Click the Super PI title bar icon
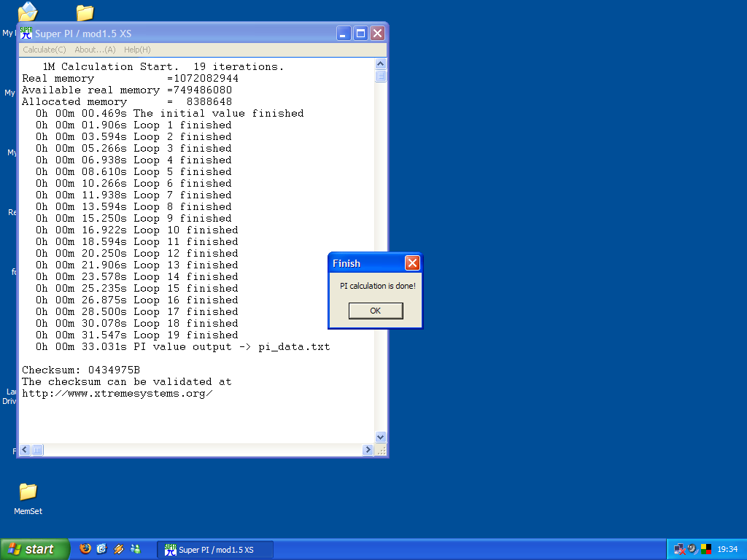Screen dimensions: 747x560 (26, 33)
